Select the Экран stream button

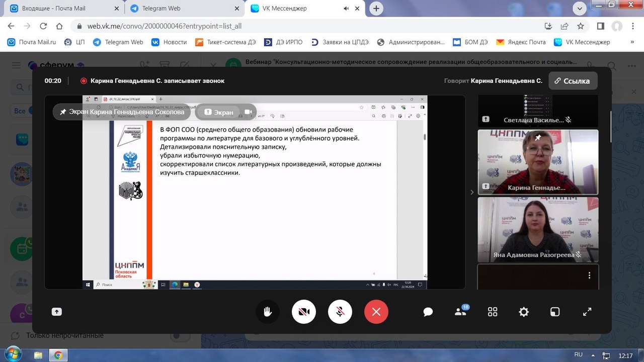point(219,112)
